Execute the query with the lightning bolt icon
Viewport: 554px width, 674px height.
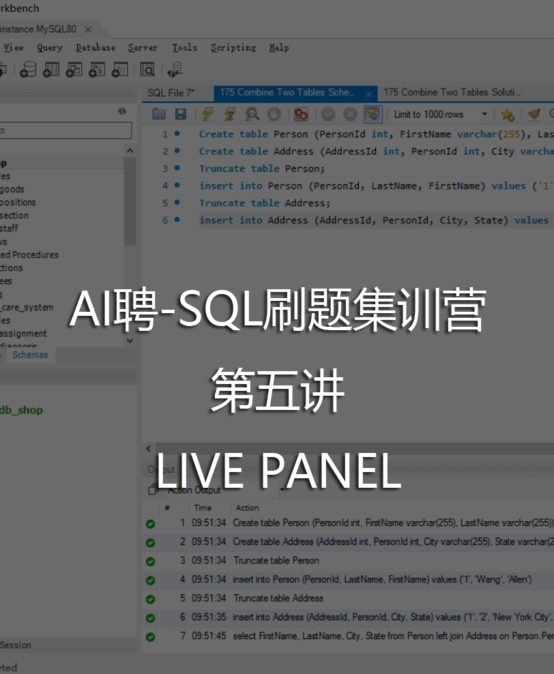(208, 114)
